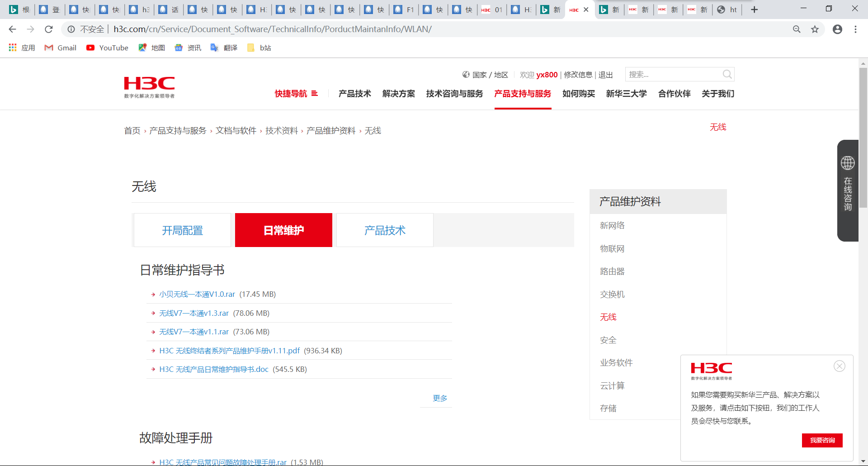Screen dimensions: 868x466
Task: Select 路由器 in 产品维护资料 sidebar
Action: pos(612,271)
